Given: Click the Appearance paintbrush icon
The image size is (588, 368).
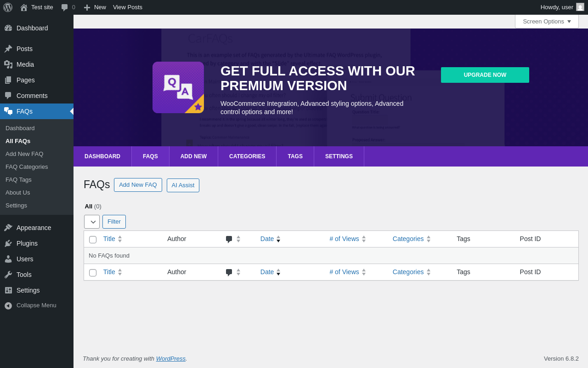Looking at the screenshot, I should click(x=8, y=228).
